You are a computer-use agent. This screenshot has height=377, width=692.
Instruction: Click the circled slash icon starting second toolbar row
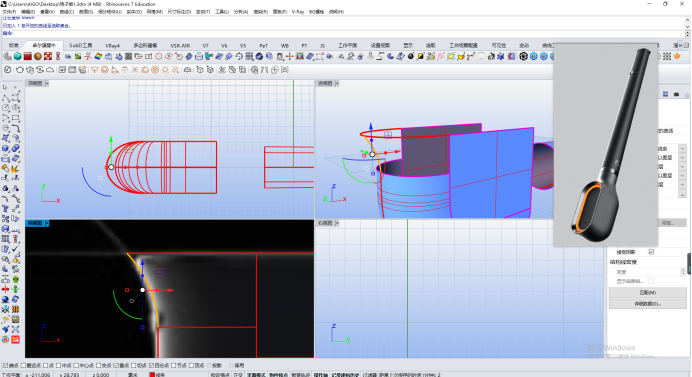8,70
